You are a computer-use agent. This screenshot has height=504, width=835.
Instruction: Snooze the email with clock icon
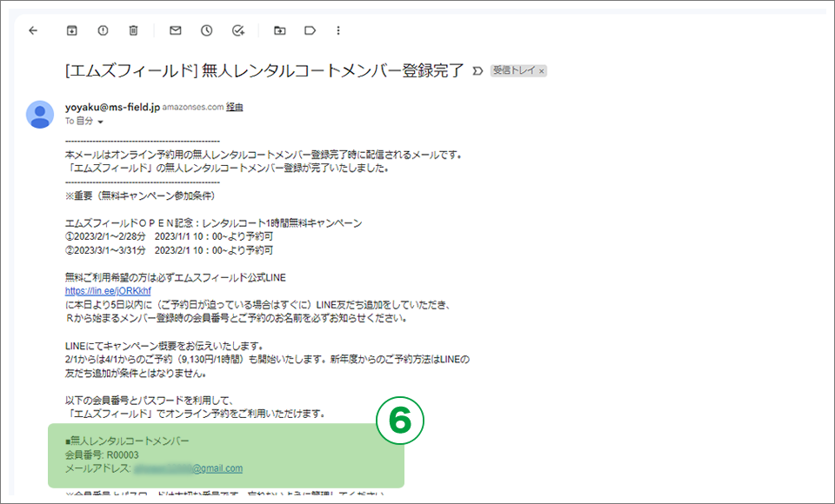(x=206, y=30)
